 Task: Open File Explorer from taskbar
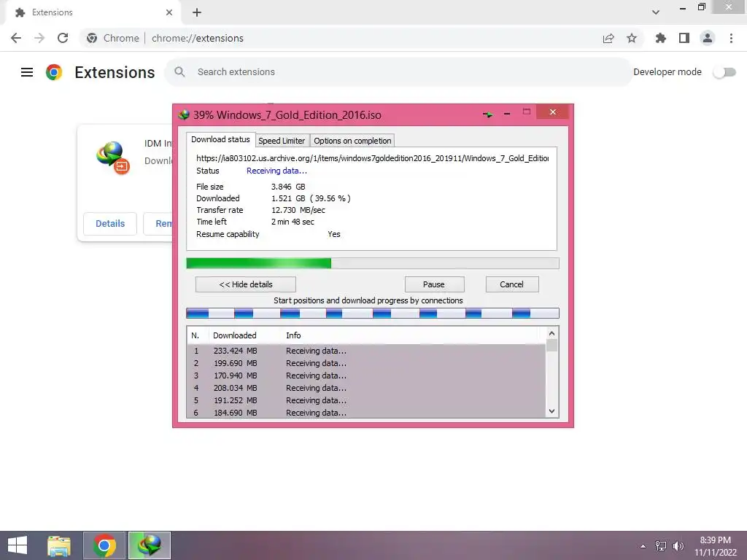pyautogui.click(x=59, y=545)
